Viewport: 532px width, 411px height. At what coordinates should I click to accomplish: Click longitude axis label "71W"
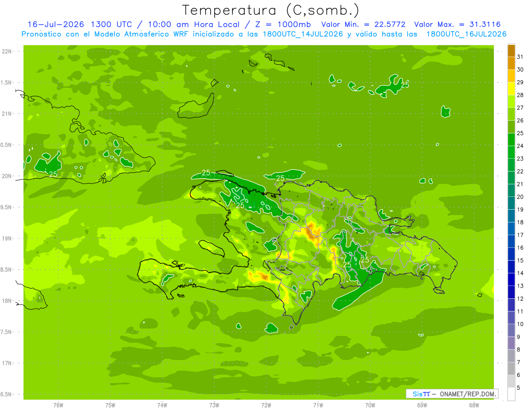tap(318, 405)
